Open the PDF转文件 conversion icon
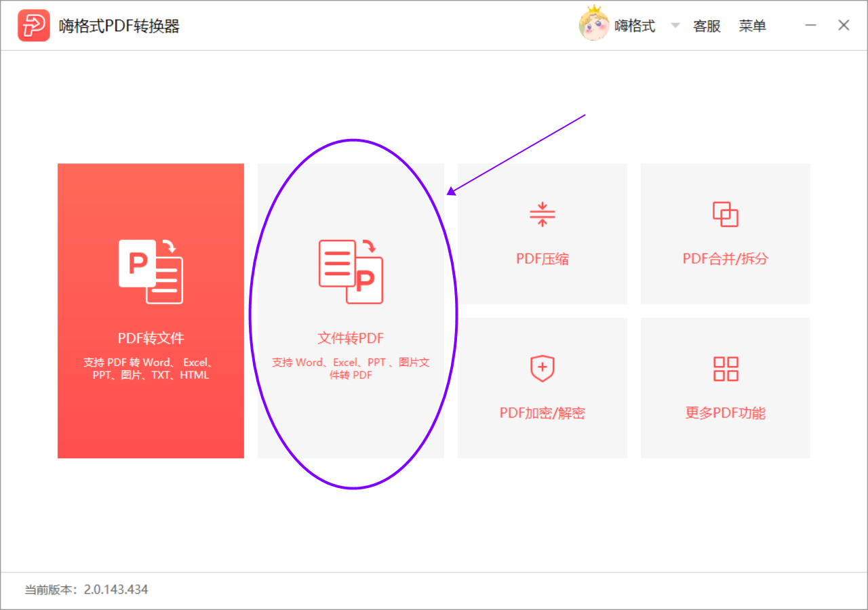This screenshot has height=610, width=868. click(151, 271)
